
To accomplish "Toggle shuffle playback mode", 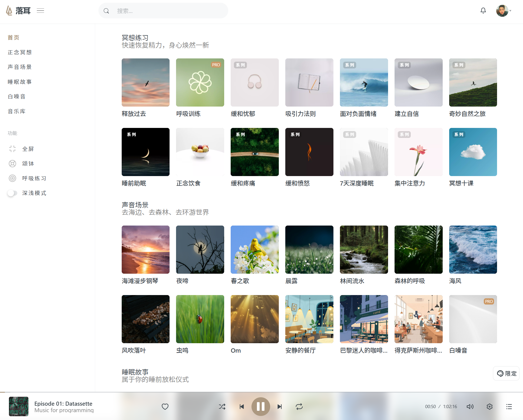I will [222, 406].
